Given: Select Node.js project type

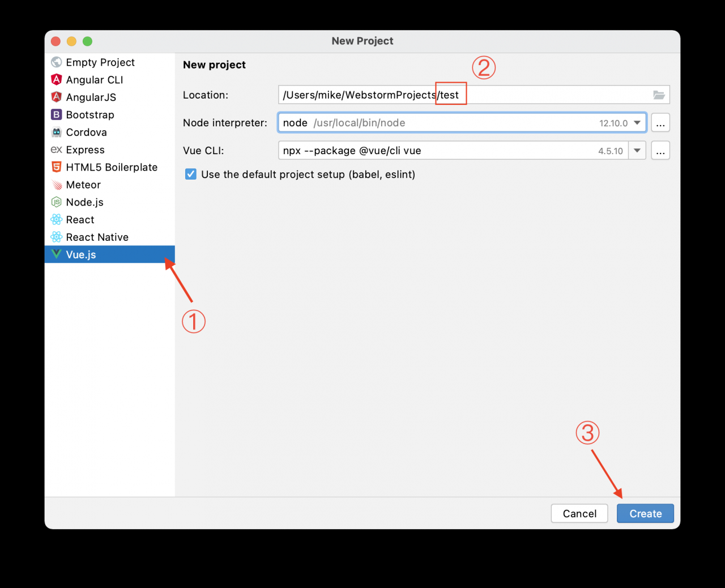Looking at the screenshot, I should pyautogui.click(x=110, y=202).
